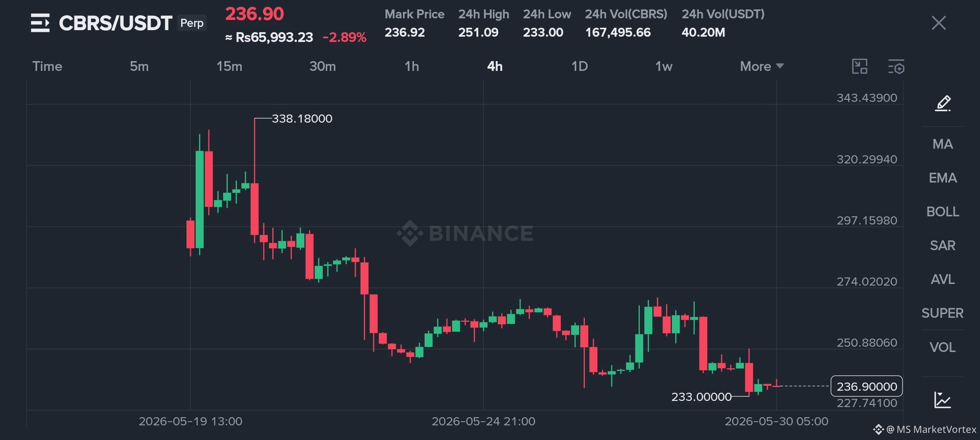Image resolution: width=980 pixels, height=440 pixels.
Task: Close the chart with the X icon
Action: click(x=938, y=23)
